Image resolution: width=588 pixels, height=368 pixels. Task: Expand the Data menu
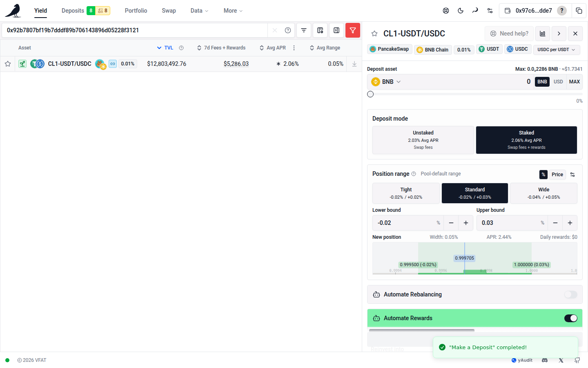[199, 11]
